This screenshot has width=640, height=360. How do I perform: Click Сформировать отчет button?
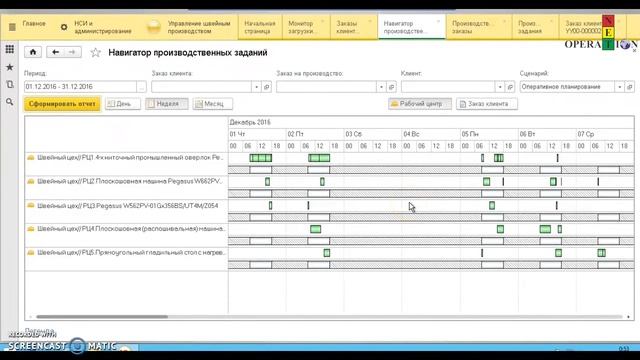[62, 104]
